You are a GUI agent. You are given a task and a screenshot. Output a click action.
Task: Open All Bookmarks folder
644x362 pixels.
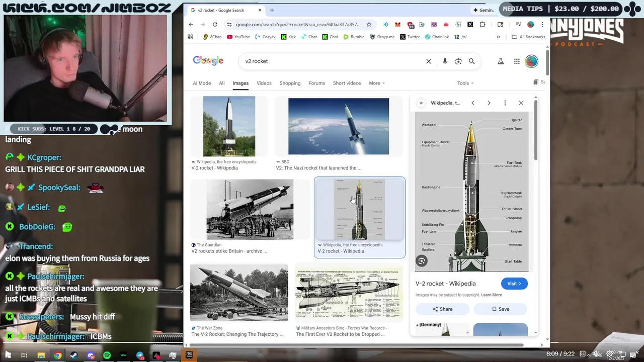point(528,37)
